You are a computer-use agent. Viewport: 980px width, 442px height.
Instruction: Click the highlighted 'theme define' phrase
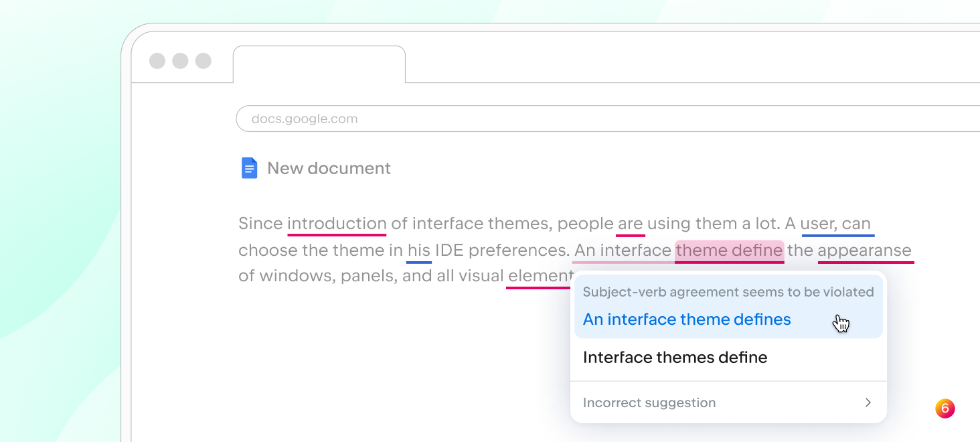click(x=729, y=250)
